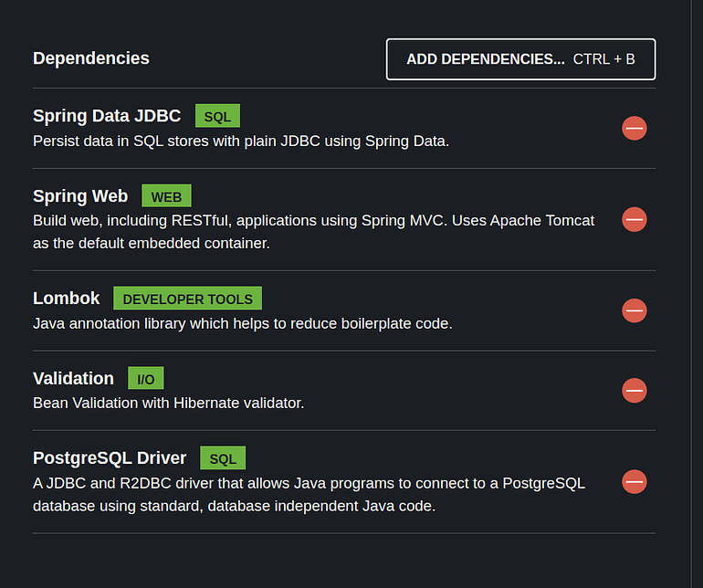Click the Dependencies section heading
The image size is (703, 588).
click(91, 58)
